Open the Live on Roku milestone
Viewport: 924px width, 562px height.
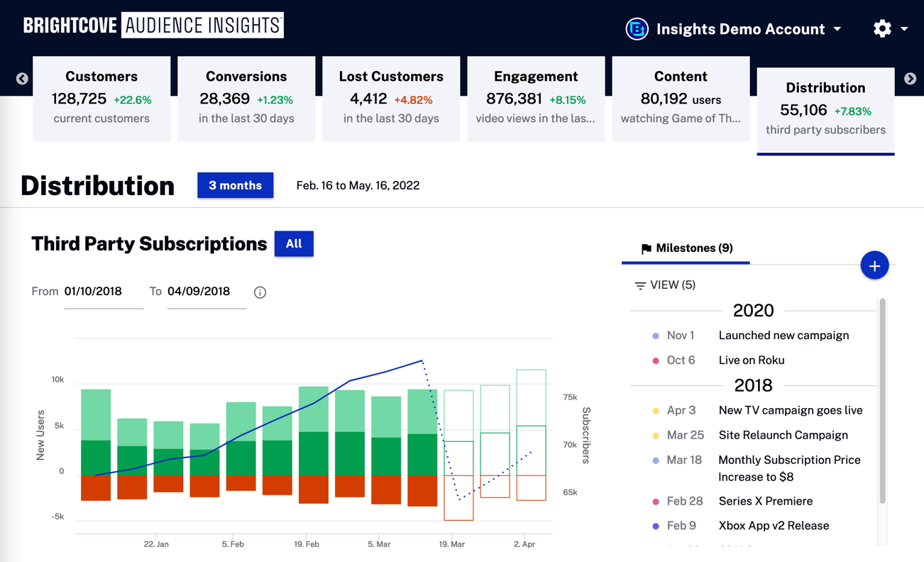751,360
